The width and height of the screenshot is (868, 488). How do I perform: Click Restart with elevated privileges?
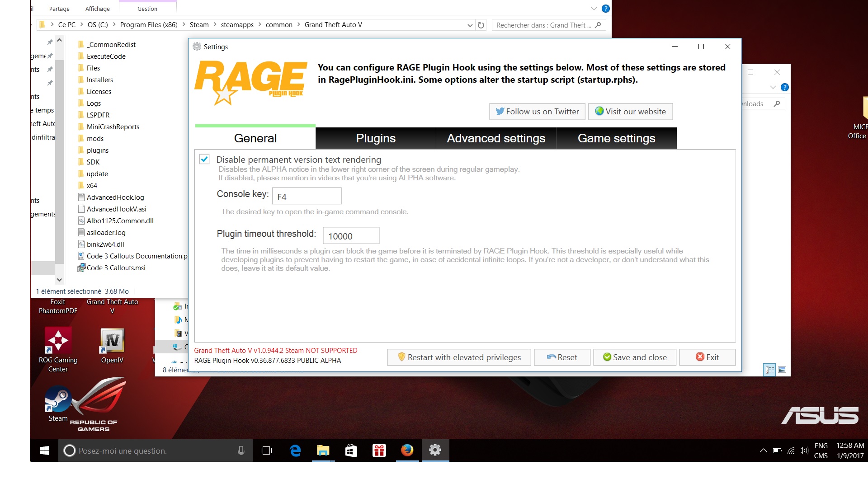(459, 357)
